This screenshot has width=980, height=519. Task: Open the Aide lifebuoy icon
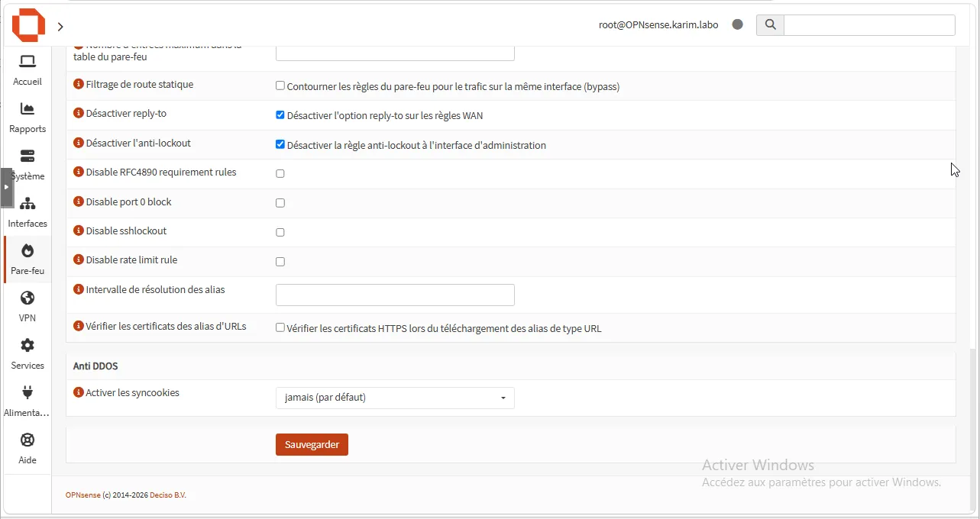(27, 440)
